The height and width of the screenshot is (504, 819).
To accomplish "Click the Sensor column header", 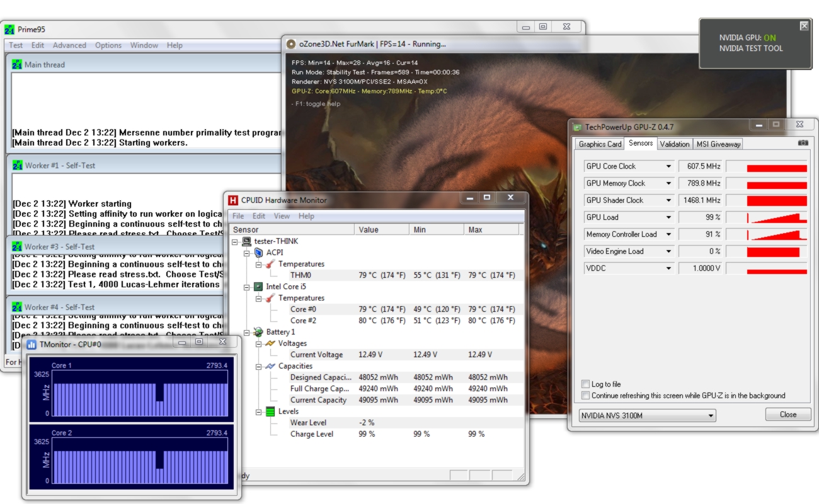I will point(292,230).
